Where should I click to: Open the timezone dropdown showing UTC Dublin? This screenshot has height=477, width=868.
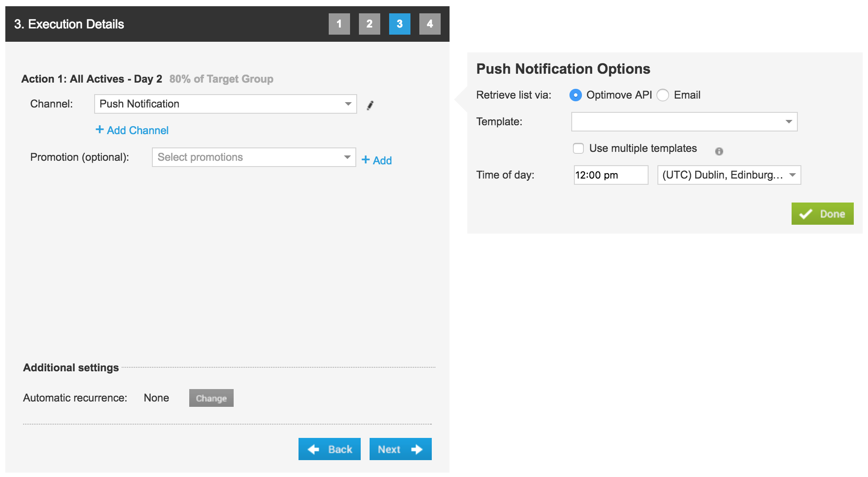tap(729, 175)
